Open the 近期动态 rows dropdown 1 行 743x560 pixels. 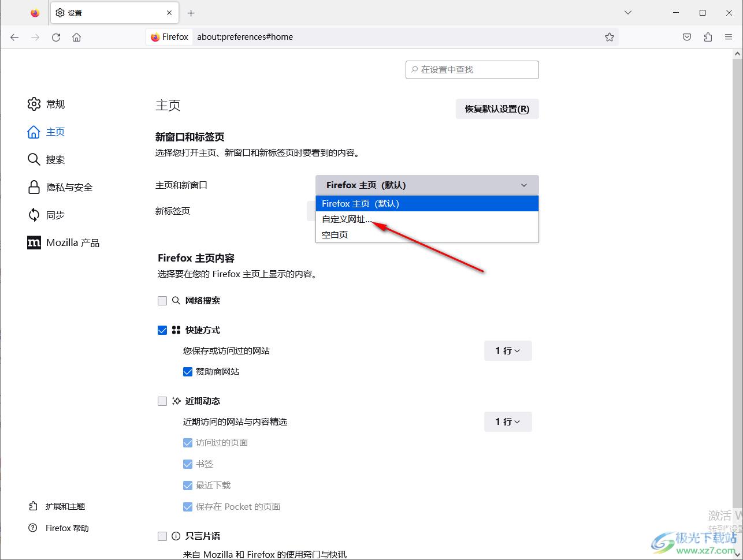pos(508,421)
